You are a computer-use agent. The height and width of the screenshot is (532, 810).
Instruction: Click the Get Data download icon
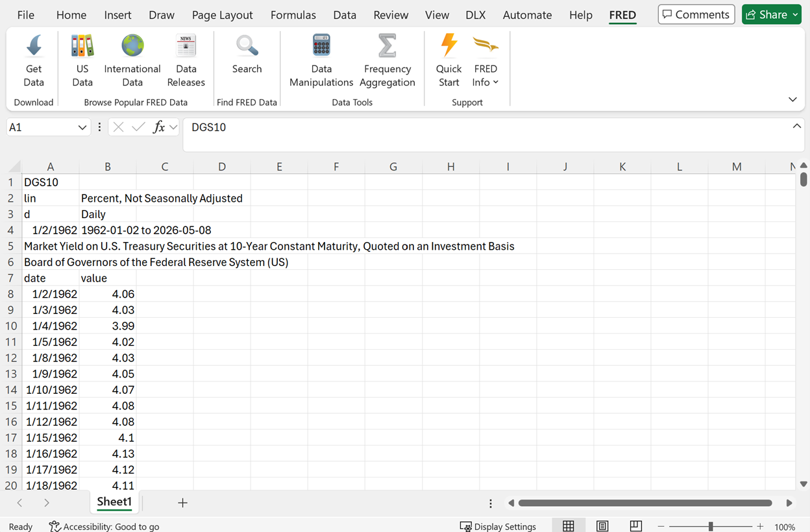point(34,46)
